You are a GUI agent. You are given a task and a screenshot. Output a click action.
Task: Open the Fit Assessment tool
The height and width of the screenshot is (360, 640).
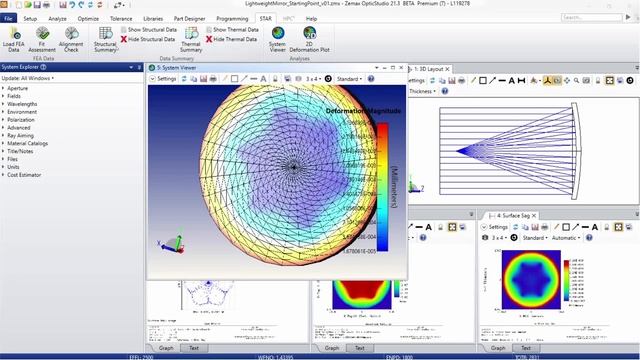tap(42, 39)
